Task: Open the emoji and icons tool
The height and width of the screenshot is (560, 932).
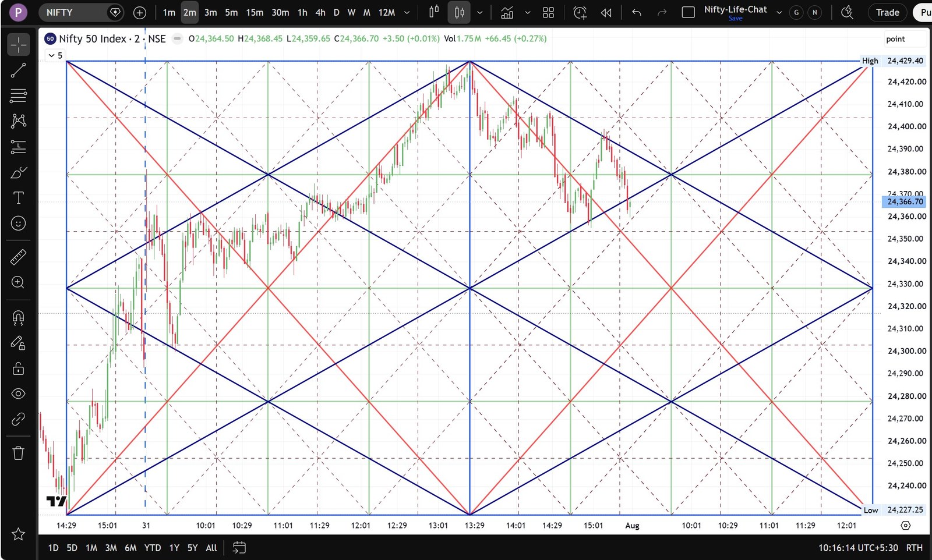Action: pyautogui.click(x=18, y=224)
